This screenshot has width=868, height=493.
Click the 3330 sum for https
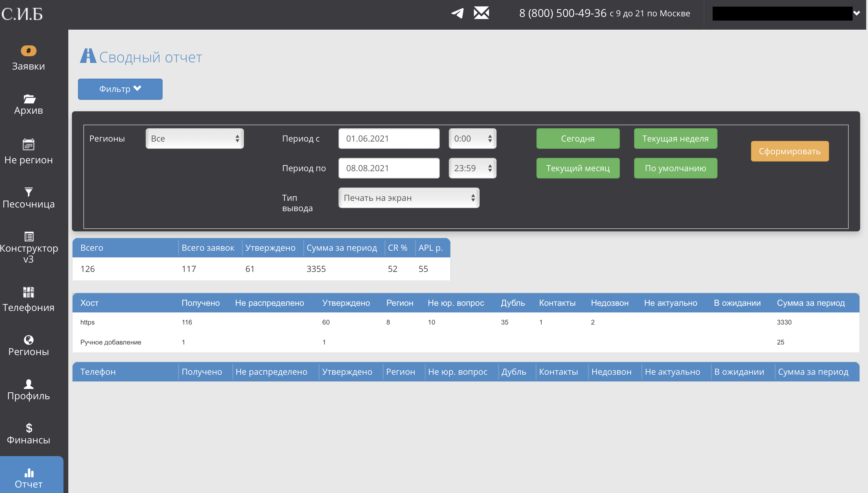coord(784,322)
